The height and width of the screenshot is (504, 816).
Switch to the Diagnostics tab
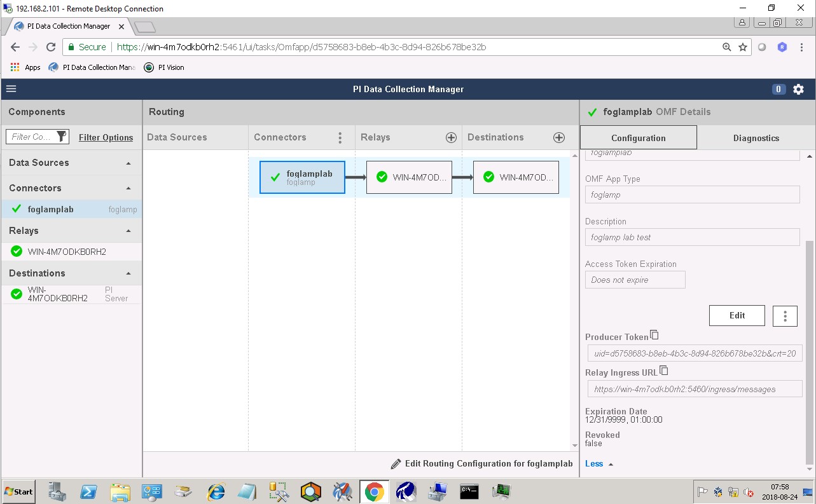coord(756,138)
